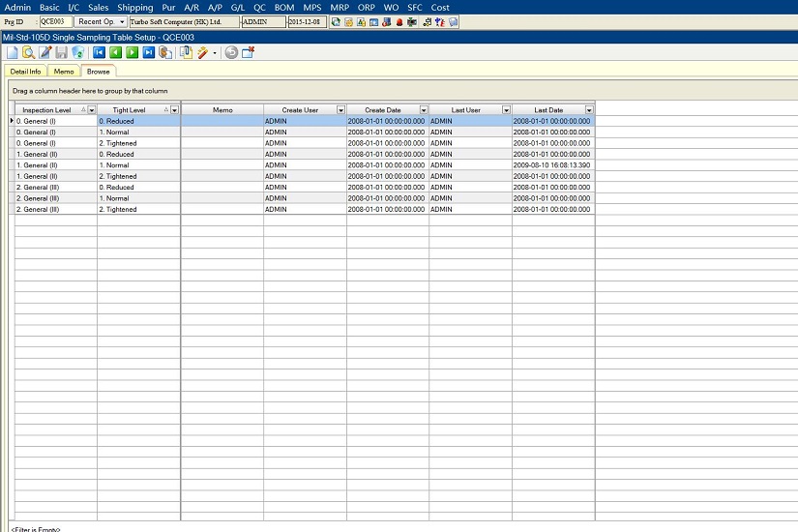Click the Edit pencil icon
The height and width of the screenshot is (532, 798).
[45, 52]
